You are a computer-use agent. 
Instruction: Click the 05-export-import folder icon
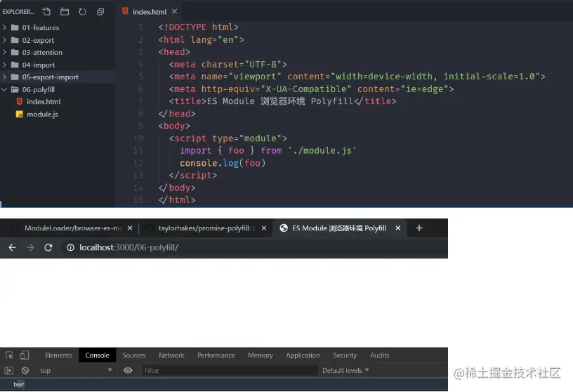15,77
